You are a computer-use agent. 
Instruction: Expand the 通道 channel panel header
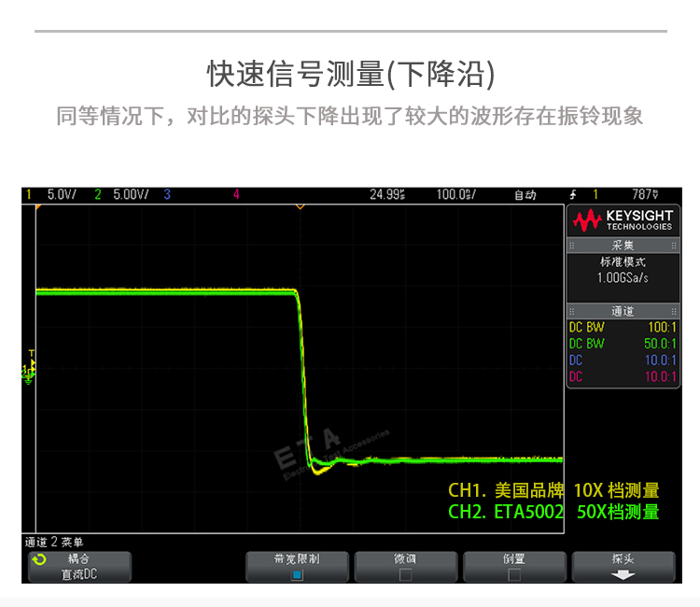623,311
